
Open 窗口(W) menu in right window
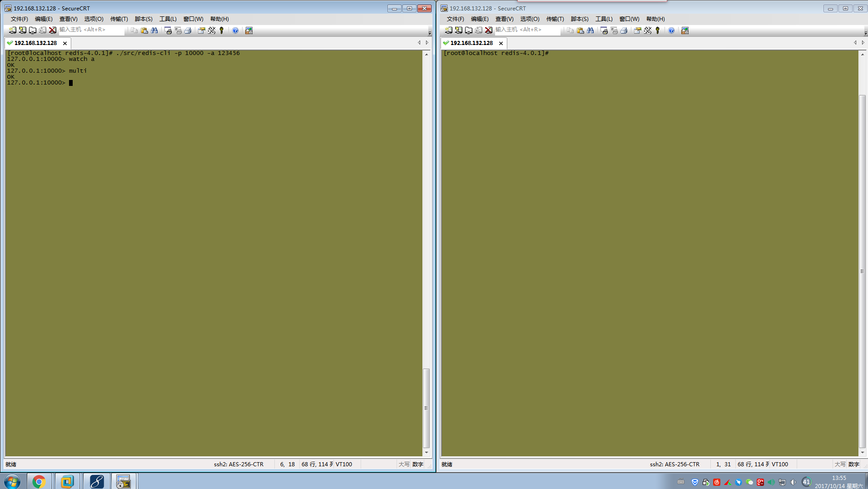pos(629,19)
